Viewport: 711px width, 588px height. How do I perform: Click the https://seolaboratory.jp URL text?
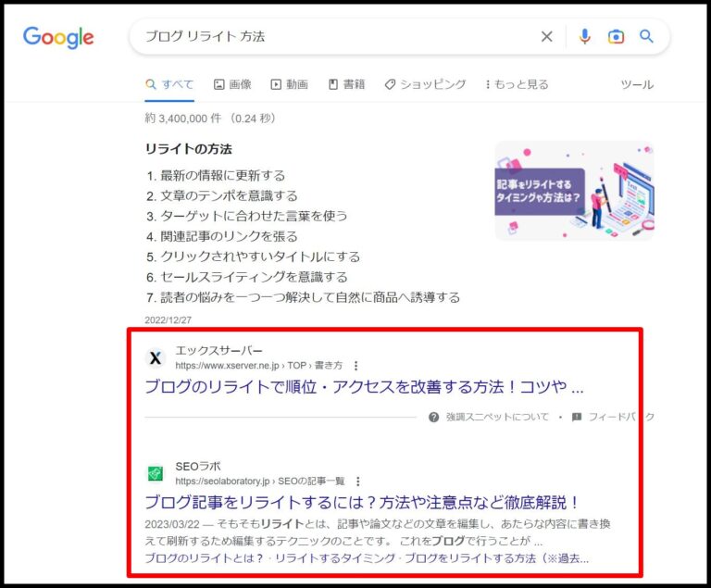pyautogui.click(x=222, y=482)
